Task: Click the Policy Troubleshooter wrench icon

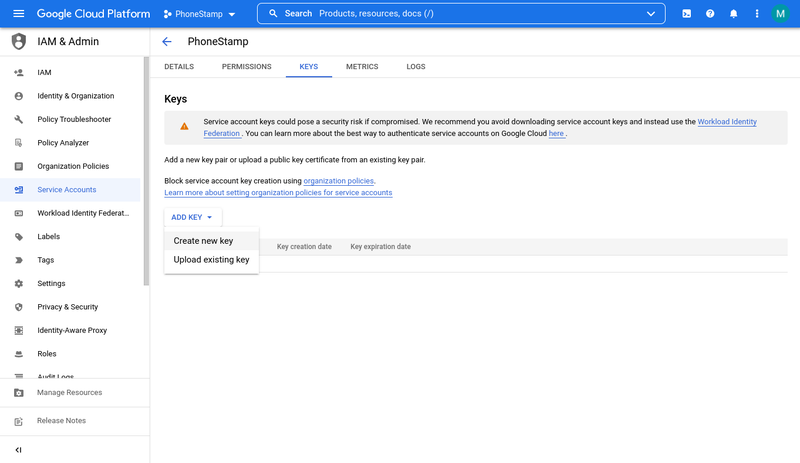Action: [19, 119]
